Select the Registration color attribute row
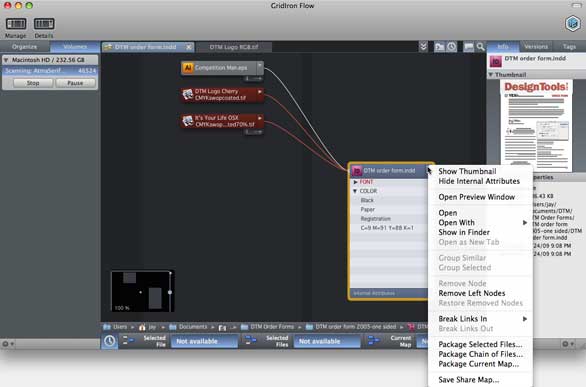 pos(388,219)
